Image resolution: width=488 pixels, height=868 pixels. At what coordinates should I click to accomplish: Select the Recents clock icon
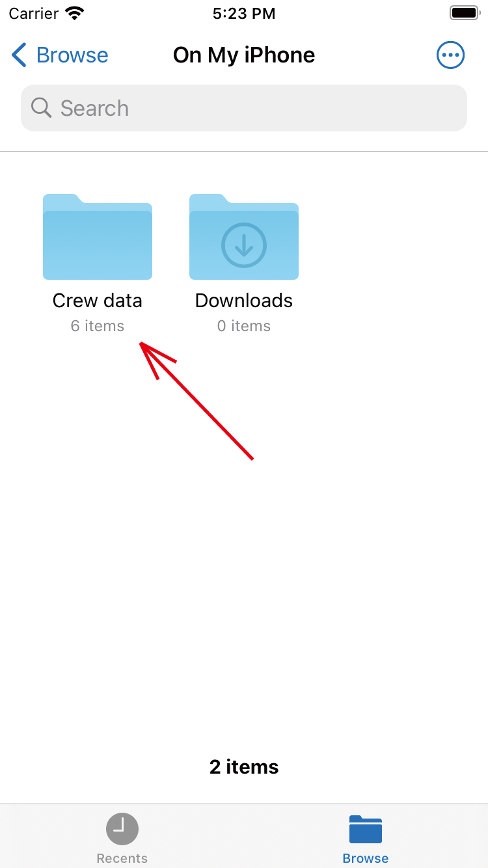pyautogui.click(x=122, y=829)
